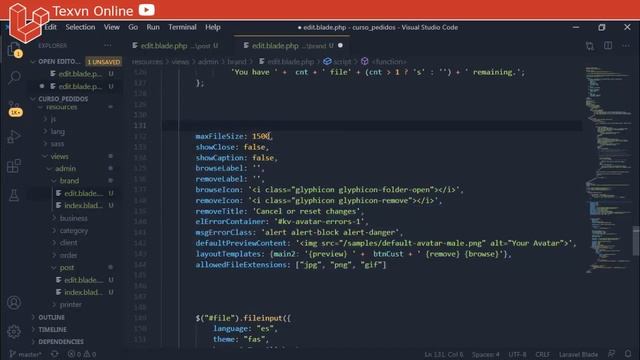Viewport: 640px width, 360px height.
Task: Place cursor on maxFileSize line
Action: click(233, 136)
